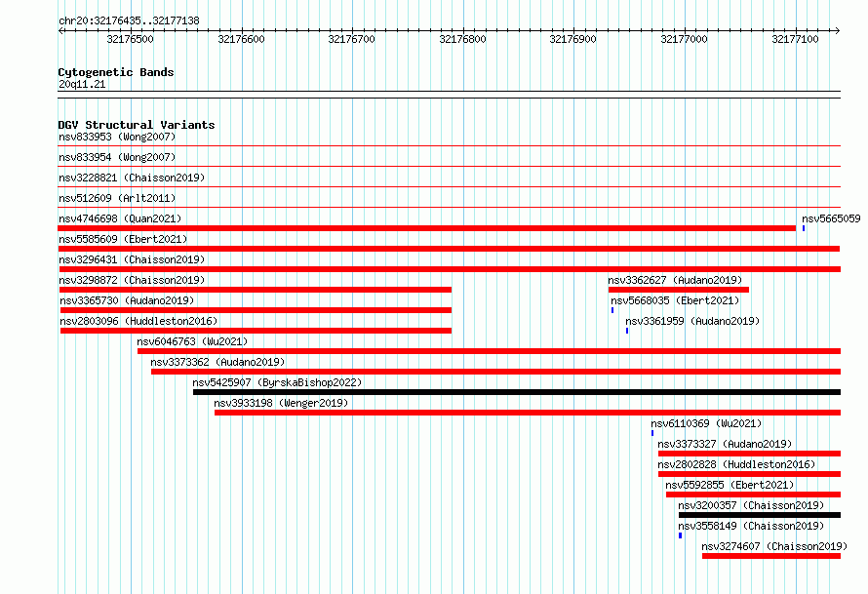Click the 20q11.21 cytogenetic band label

click(82, 84)
